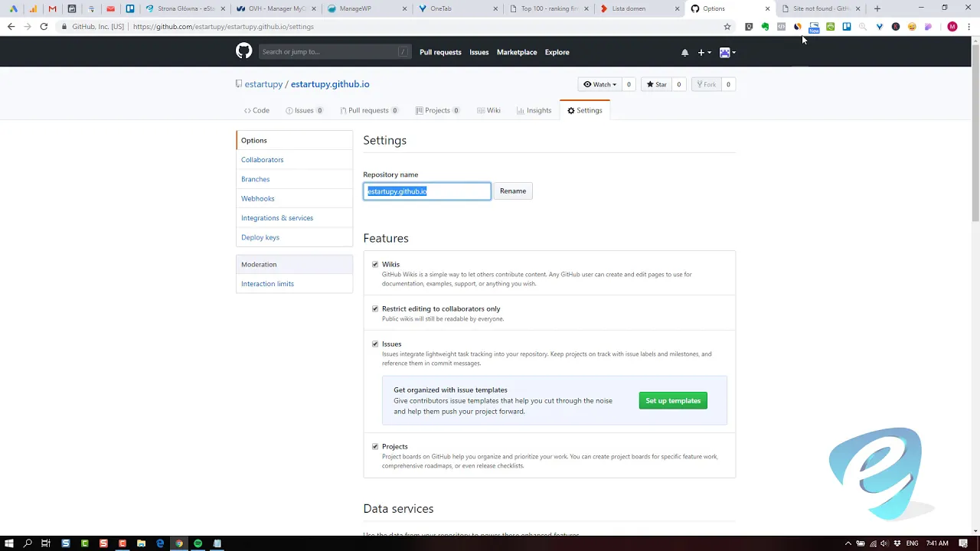Click the browser back arrow
Image resolution: width=980 pixels, height=551 pixels.
click(x=11, y=26)
